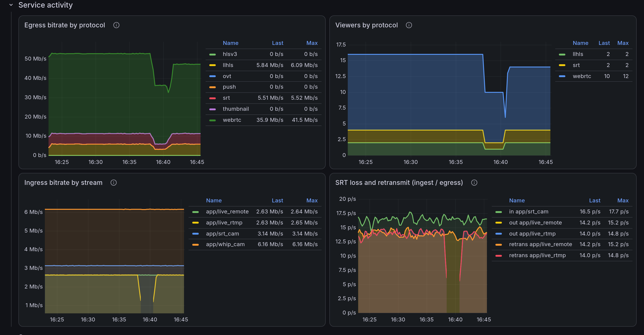Sort SRT loss legend by Max column
The image size is (644, 335).
click(x=623, y=200)
